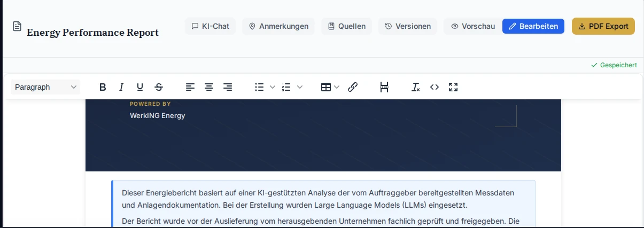The width and height of the screenshot is (644, 228).
Task: Center align text
Action: tap(209, 87)
